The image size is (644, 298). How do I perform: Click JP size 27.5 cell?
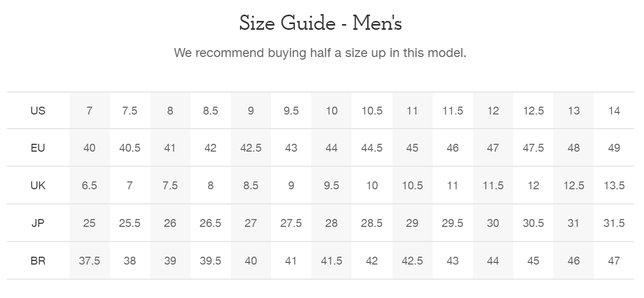pyautogui.click(x=291, y=223)
